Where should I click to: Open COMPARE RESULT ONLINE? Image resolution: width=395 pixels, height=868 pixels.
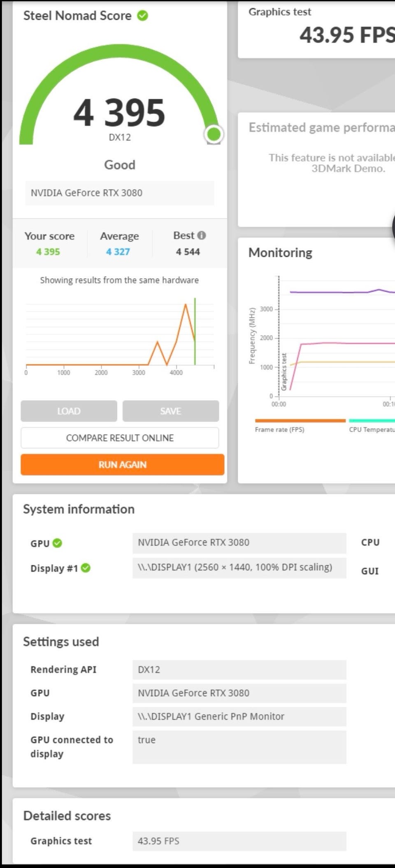point(120,438)
